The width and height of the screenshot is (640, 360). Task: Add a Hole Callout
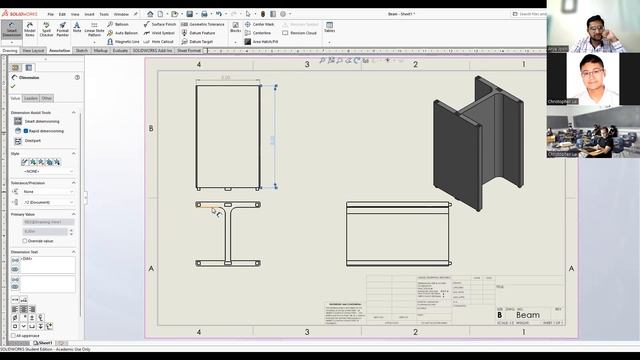(159, 42)
